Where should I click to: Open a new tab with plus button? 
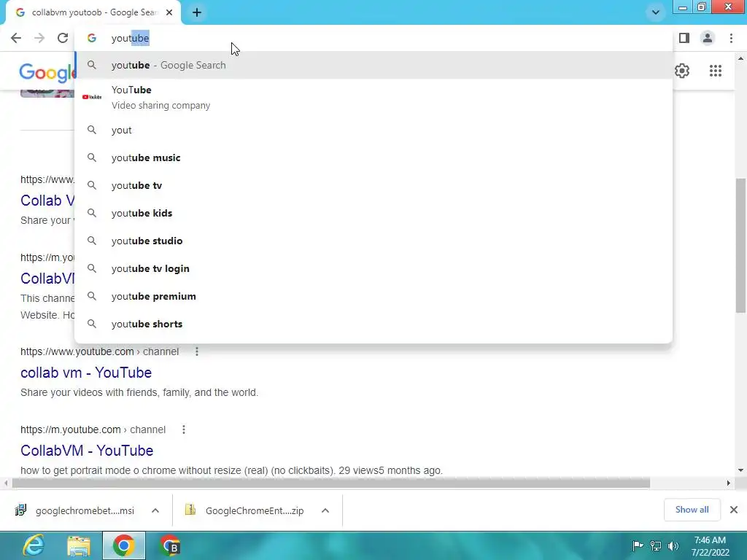click(197, 12)
